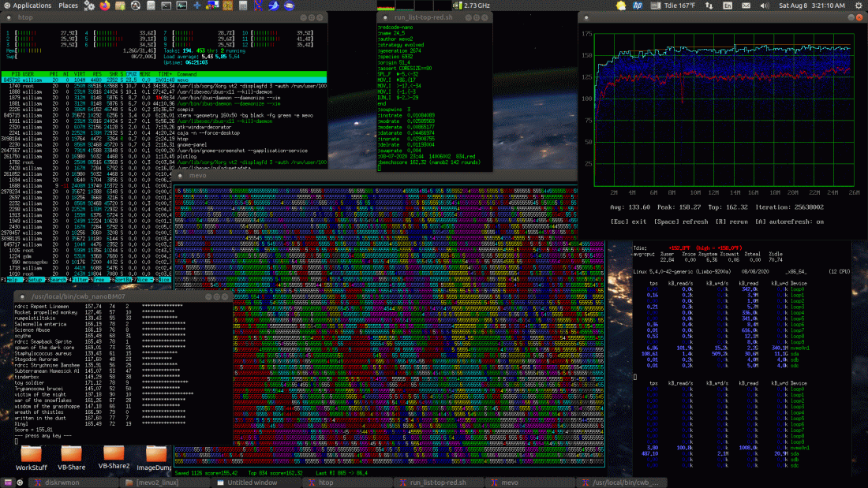868x488 pixels.
Task: Open the terminal launcher icon in panel
Action: 166,6
